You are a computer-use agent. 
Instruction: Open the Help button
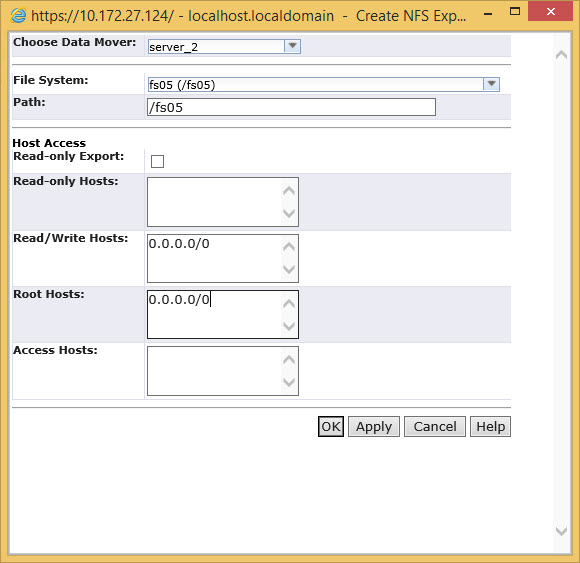click(x=490, y=427)
